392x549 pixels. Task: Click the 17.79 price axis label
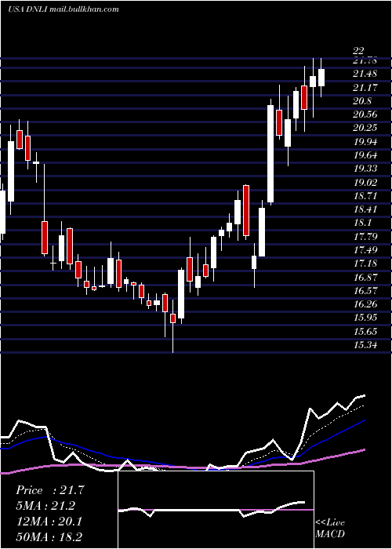click(365, 237)
